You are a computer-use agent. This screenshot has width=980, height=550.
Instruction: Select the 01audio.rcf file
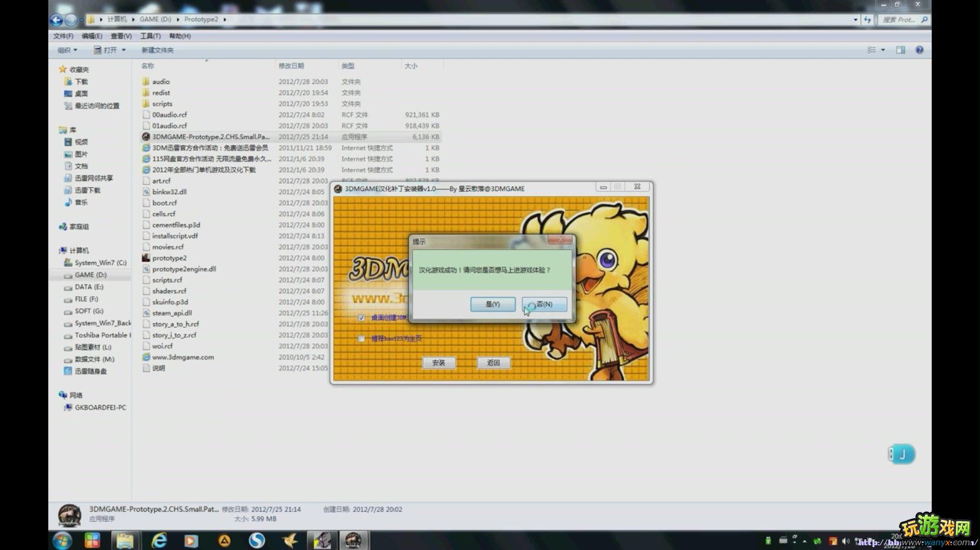click(170, 126)
